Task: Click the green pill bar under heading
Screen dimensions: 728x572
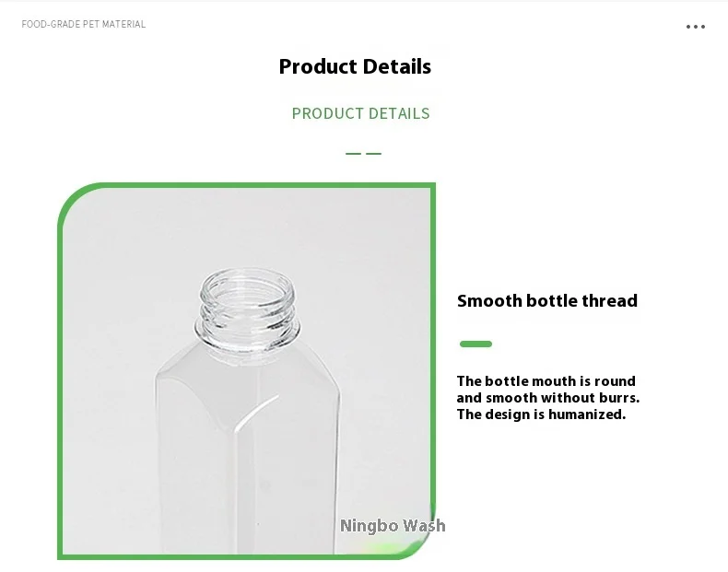Action: (x=476, y=344)
